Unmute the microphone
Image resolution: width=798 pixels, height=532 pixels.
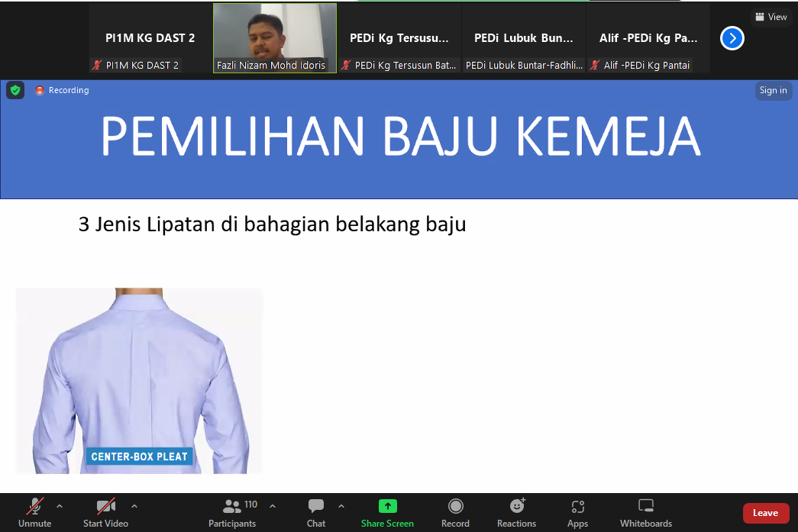click(x=35, y=507)
